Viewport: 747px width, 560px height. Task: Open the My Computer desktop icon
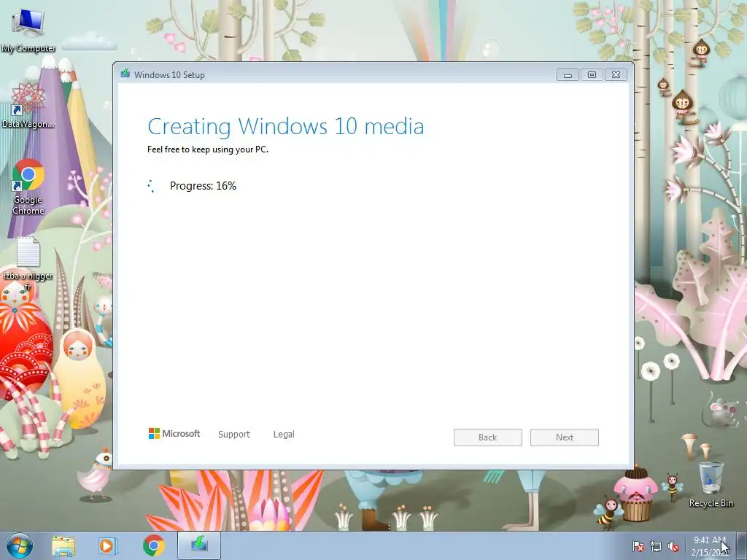click(x=28, y=31)
